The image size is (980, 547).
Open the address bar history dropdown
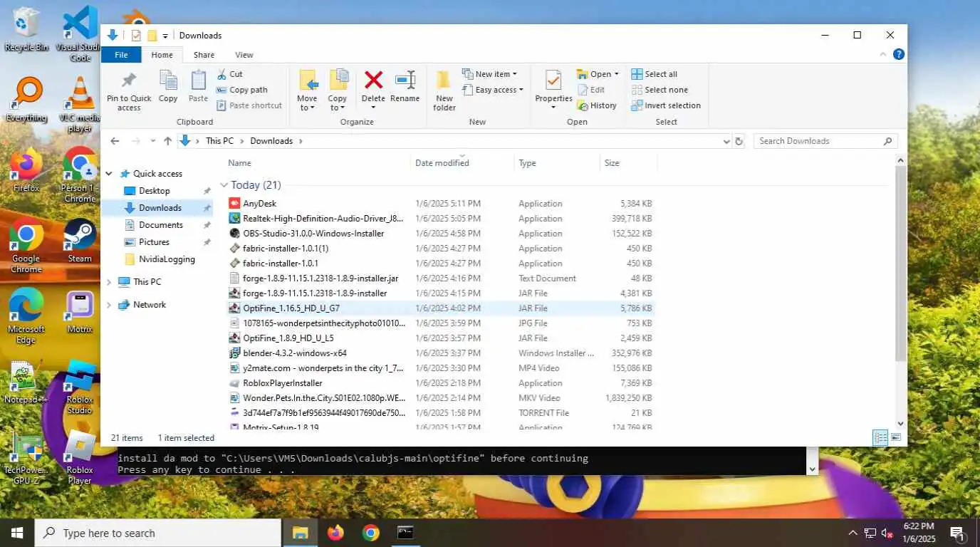(x=726, y=141)
